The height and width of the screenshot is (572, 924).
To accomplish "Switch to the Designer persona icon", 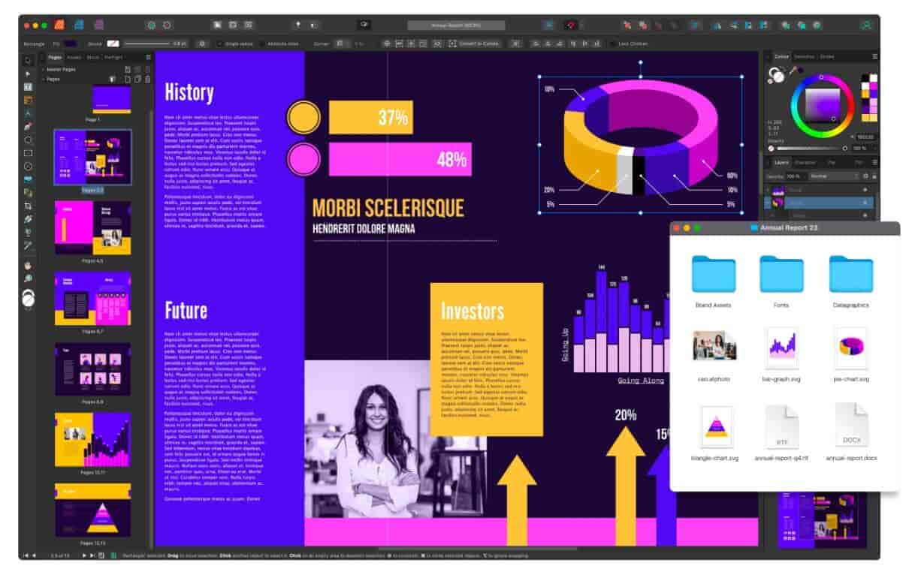I will point(79,25).
